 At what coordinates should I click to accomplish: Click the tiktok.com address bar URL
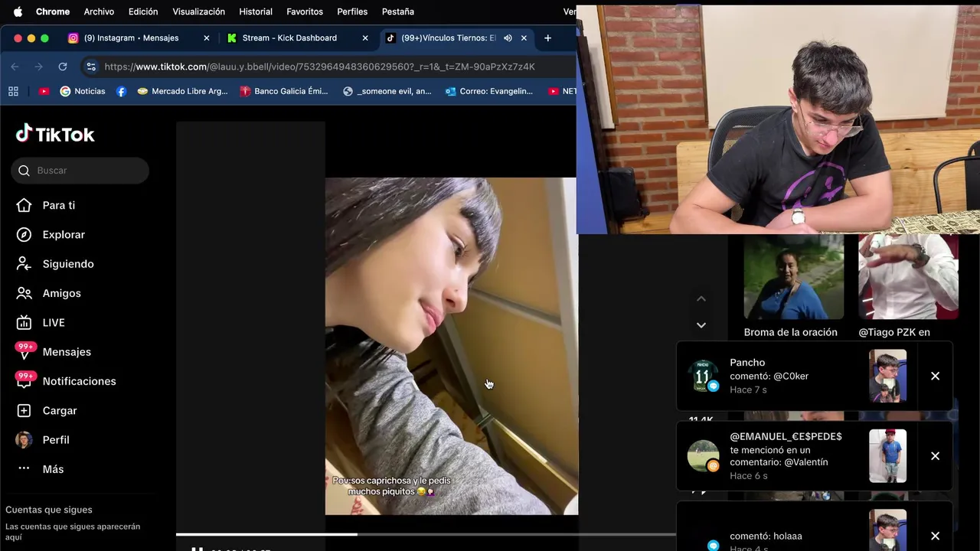pyautogui.click(x=319, y=67)
